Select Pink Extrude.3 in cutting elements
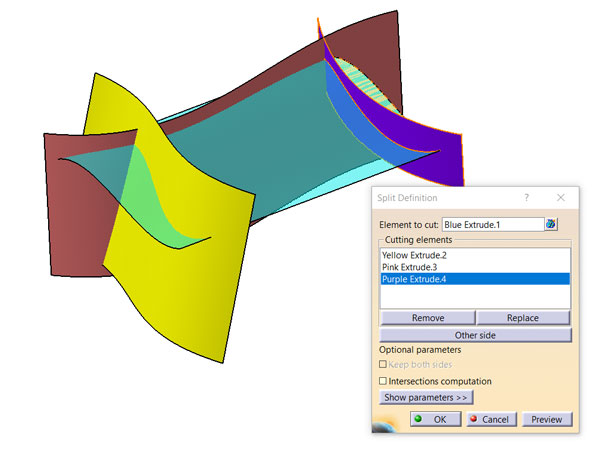This screenshot has width=600, height=457. [x=475, y=267]
